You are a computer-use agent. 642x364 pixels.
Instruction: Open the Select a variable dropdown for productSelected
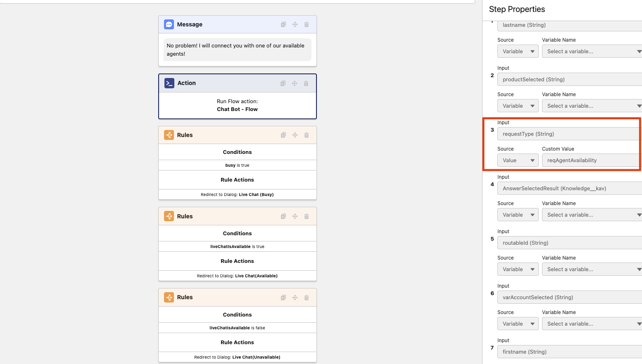[x=592, y=106]
